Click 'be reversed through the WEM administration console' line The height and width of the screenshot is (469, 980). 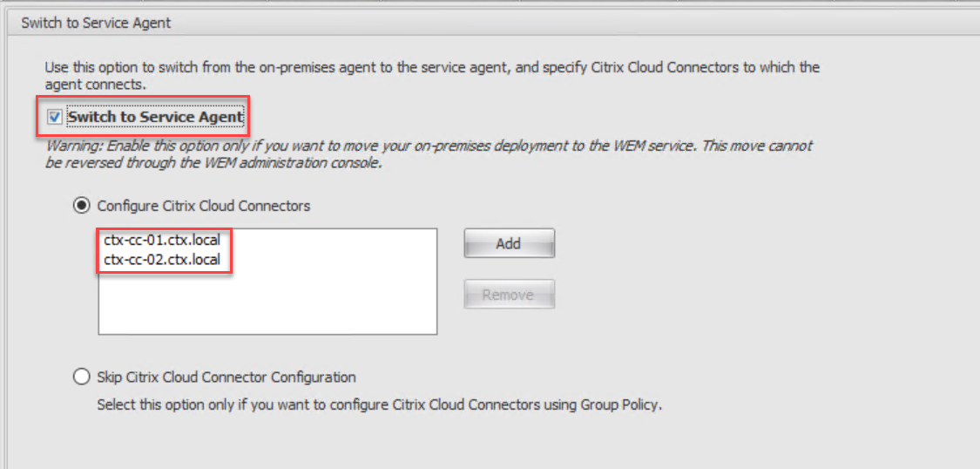(213, 163)
